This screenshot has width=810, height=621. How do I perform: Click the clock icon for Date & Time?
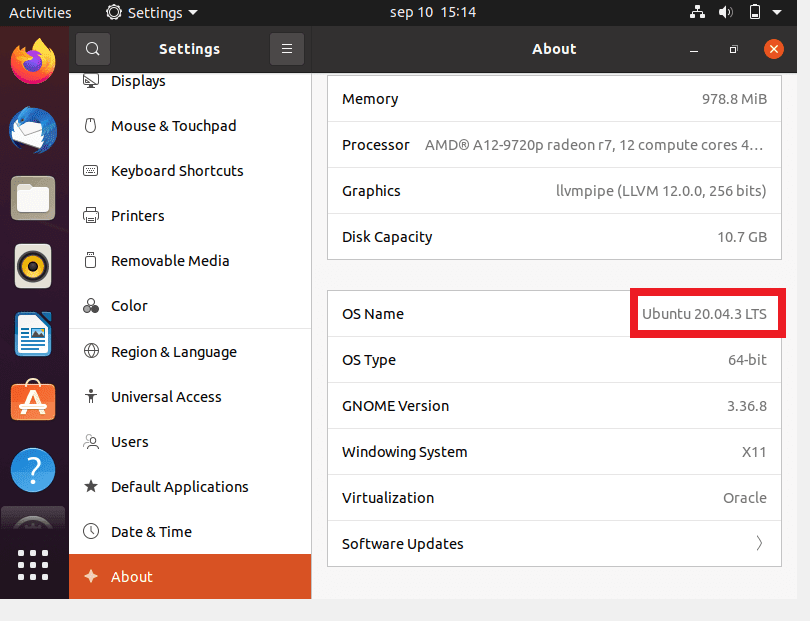pyautogui.click(x=91, y=531)
